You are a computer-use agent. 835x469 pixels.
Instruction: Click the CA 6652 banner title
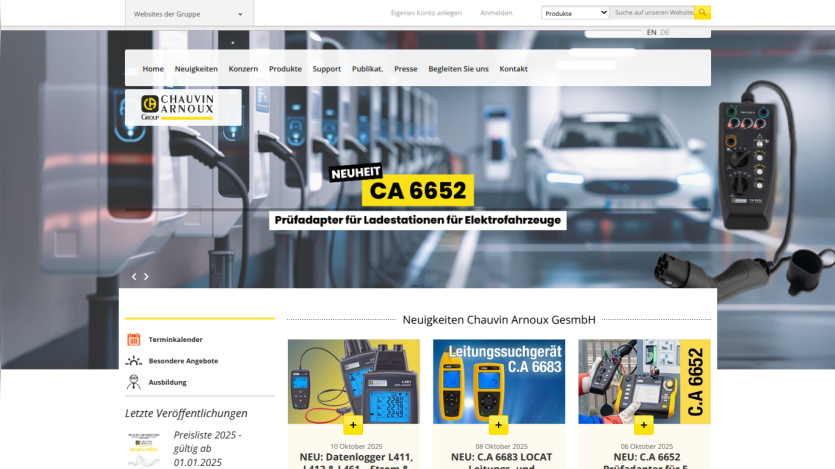coord(418,191)
